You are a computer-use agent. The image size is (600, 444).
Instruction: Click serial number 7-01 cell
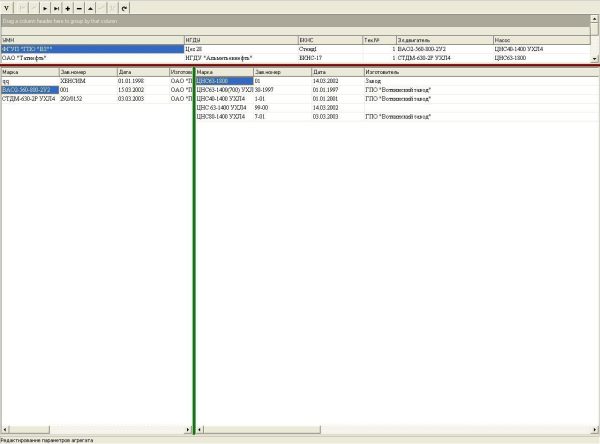click(282, 116)
